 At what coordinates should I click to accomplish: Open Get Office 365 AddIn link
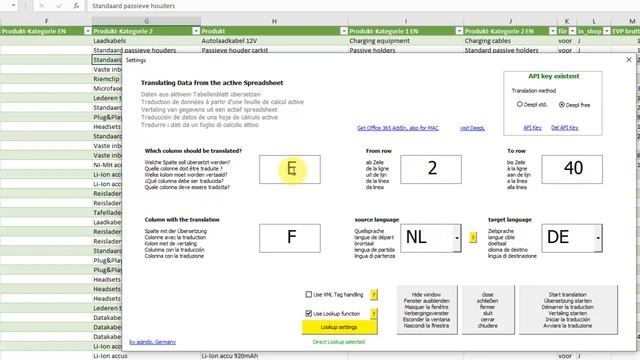(398, 128)
